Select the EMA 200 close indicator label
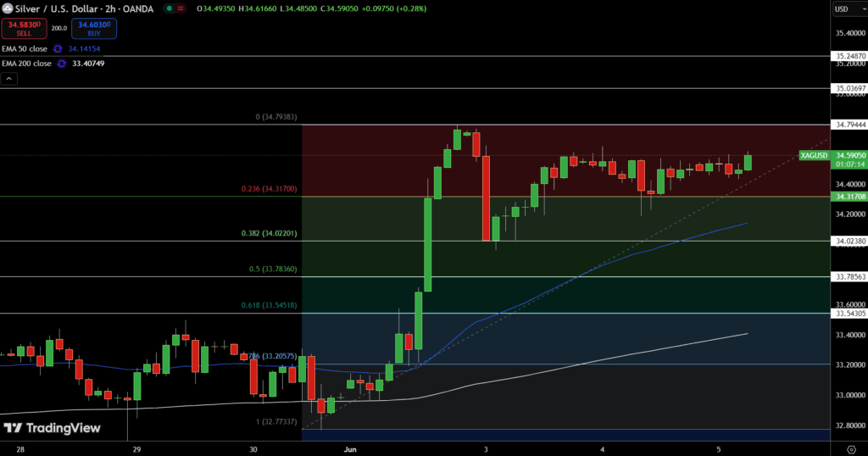This screenshot has width=868, height=456. pyautogui.click(x=28, y=63)
